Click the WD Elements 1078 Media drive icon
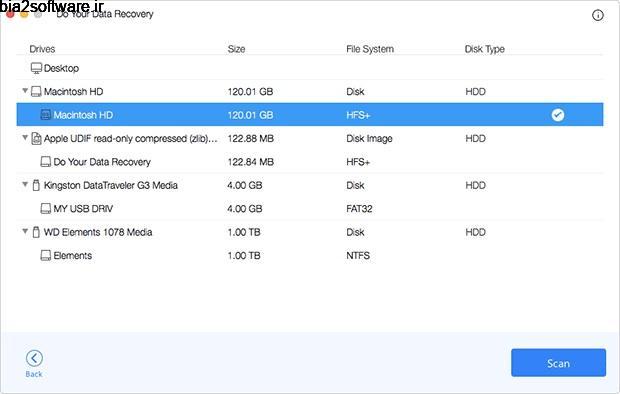620x394 pixels. tap(36, 232)
